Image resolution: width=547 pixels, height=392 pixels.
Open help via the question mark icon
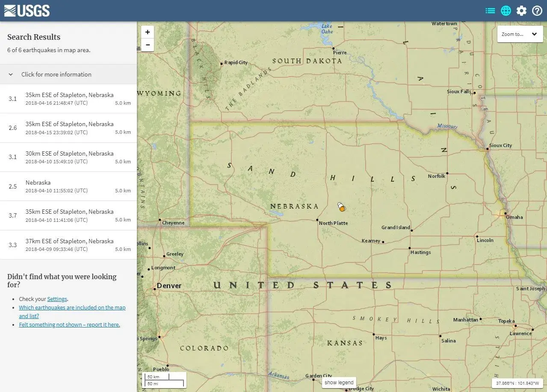point(537,10)
